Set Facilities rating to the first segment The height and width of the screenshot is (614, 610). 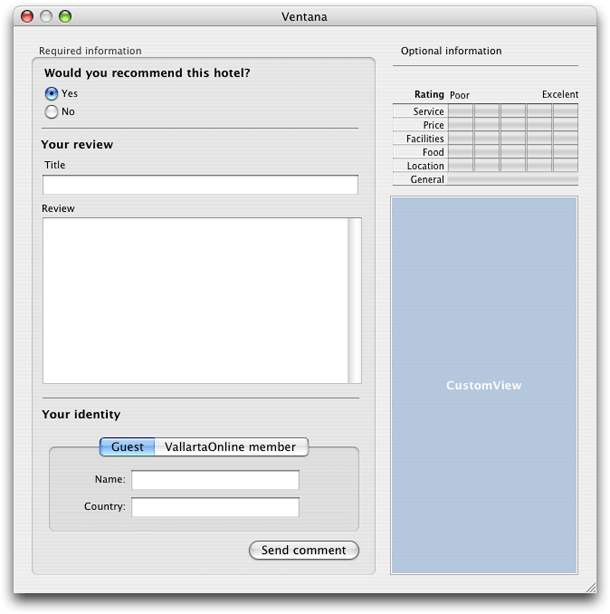(x=461, y=138)
